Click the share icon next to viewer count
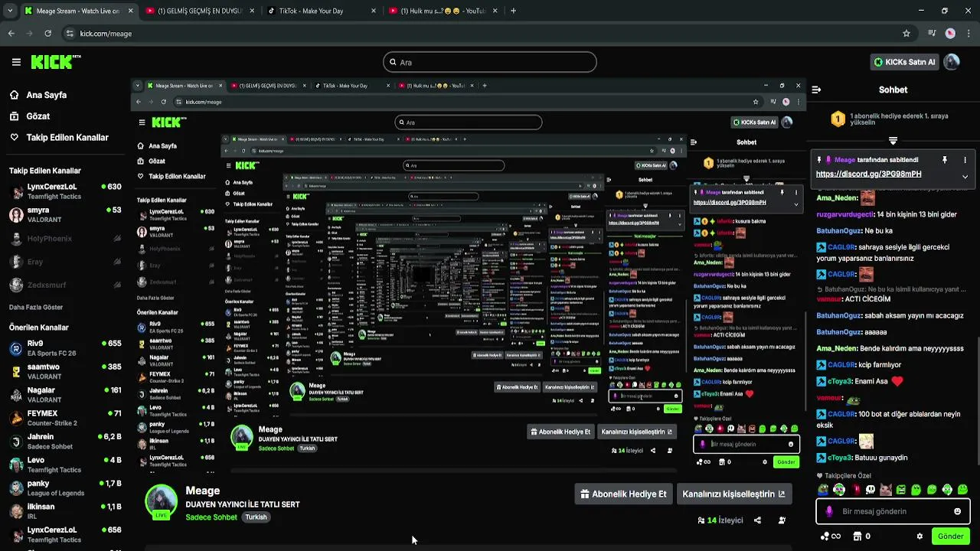The image size is (980, 551). coord(757,520)
